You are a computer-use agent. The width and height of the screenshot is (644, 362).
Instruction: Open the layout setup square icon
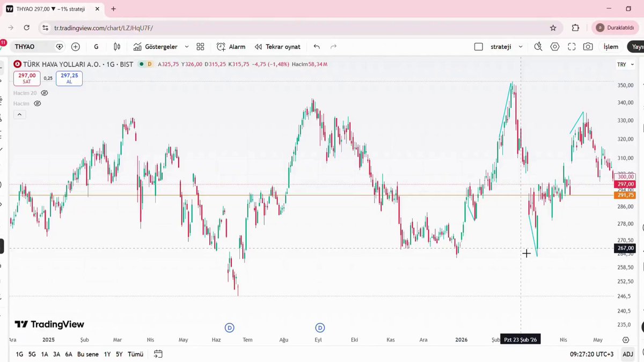coord(479,47)
